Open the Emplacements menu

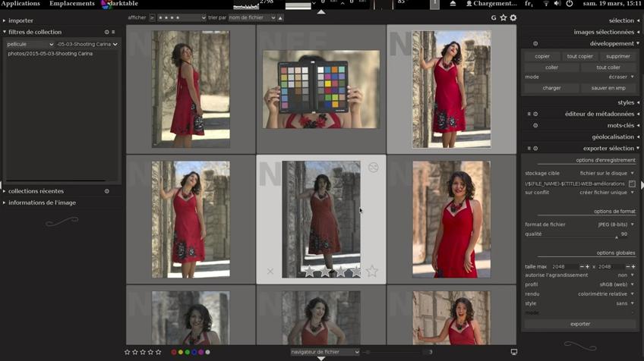pos(72,4)
